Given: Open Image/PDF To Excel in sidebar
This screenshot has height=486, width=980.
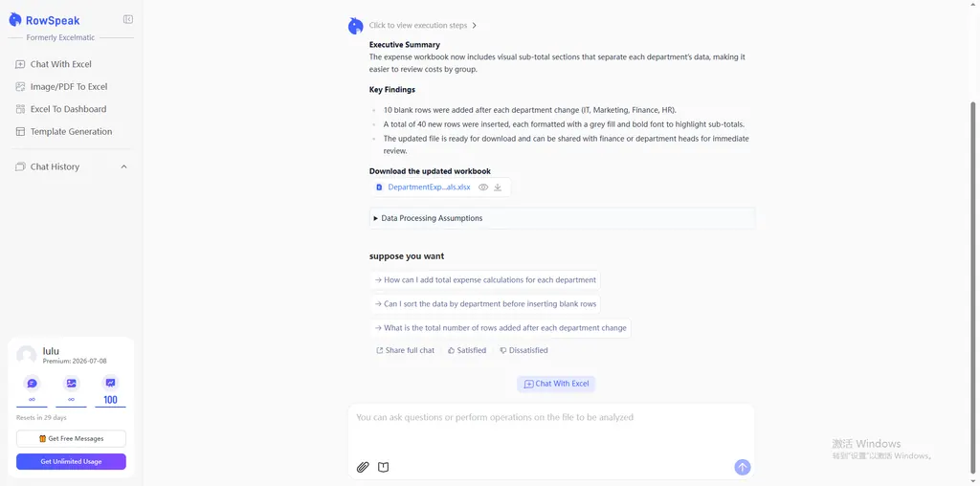Looking at the screenshot, I should [69, 87].
